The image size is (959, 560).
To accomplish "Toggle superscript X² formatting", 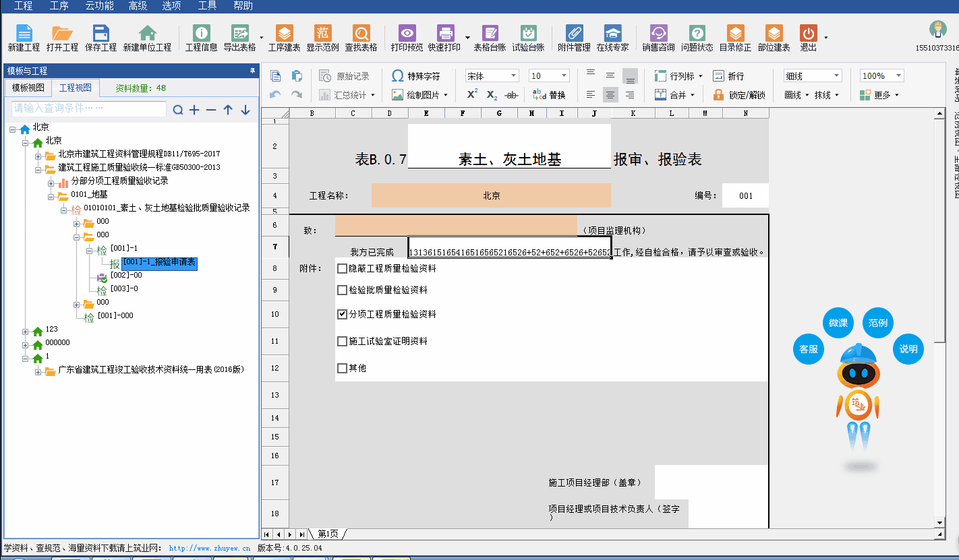I will click(x=472, y=95).
